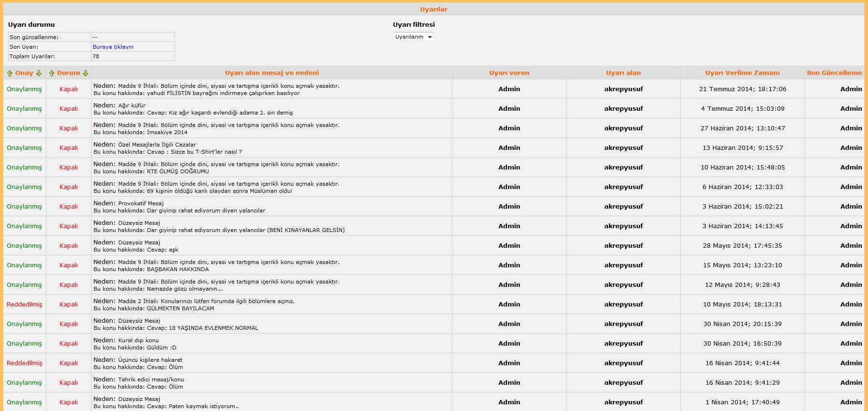Open the Uyarılarım filter dropdown
Screen dimensions: 868x411
tap(413, 37)
